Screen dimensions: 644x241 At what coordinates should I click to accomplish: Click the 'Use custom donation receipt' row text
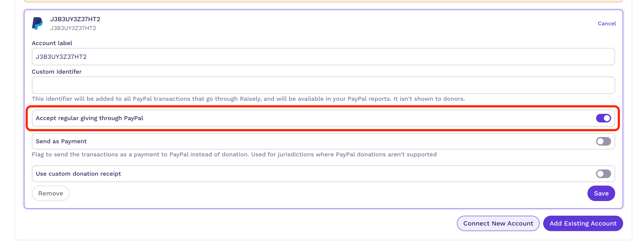(x=78, y=174)
